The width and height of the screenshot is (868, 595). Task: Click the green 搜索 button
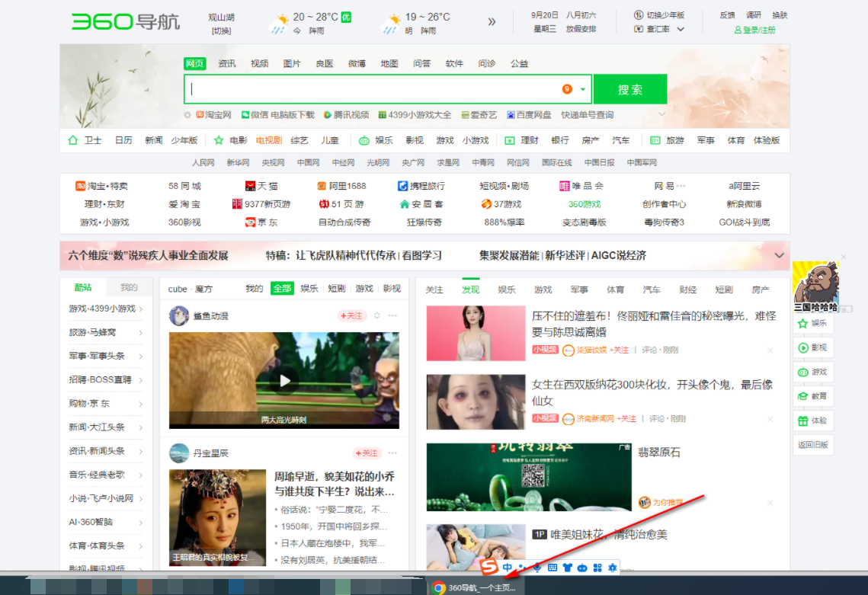[630, 89]
